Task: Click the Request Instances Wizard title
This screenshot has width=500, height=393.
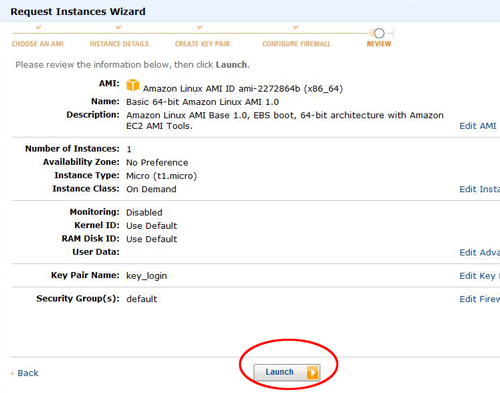Action: coord(78,12)
